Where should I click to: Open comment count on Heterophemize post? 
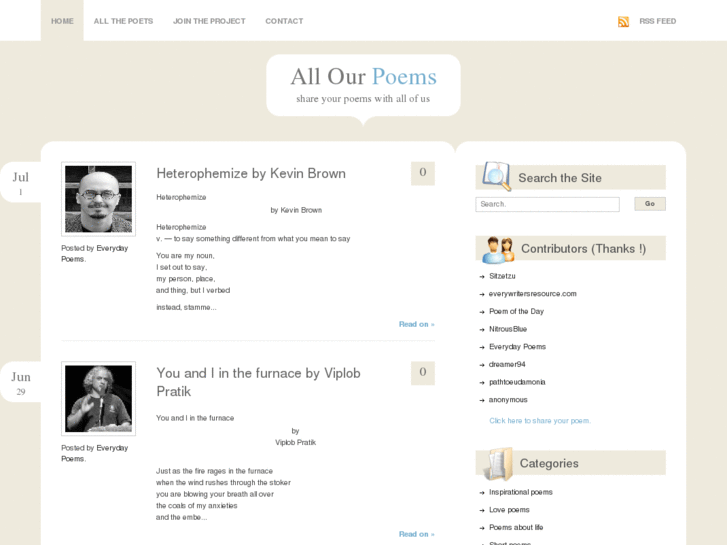click(x=423, y=173)
